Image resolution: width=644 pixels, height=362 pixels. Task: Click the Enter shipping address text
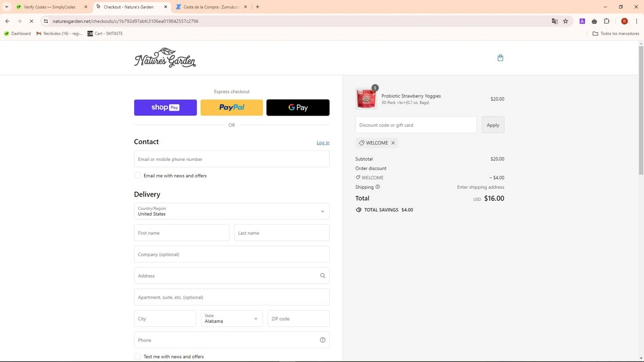[481, 187]
